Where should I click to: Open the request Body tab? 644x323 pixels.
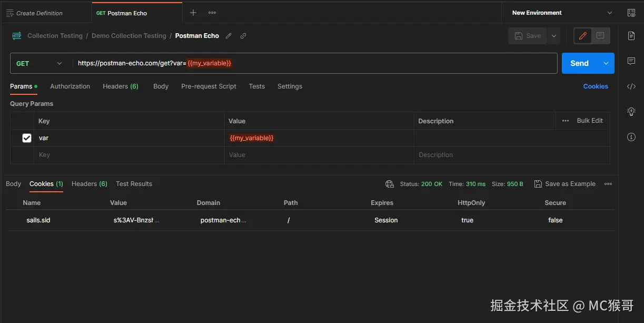pyautogui.click(x=161, y=86)
